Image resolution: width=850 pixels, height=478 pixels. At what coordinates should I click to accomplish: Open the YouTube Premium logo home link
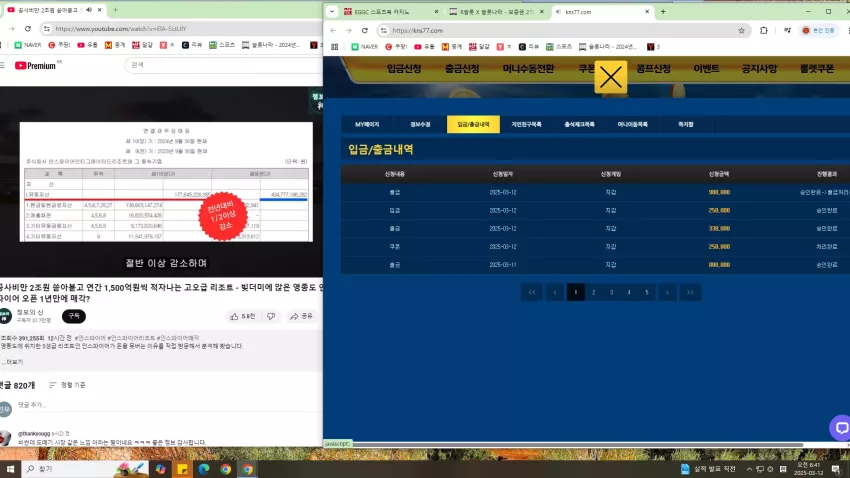click(x=35, y=66)
